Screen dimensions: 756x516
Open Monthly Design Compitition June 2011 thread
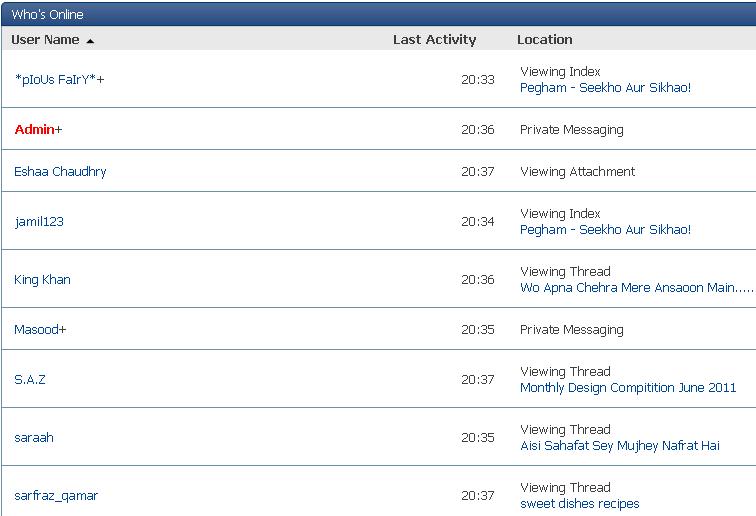[x=628, y=388]
